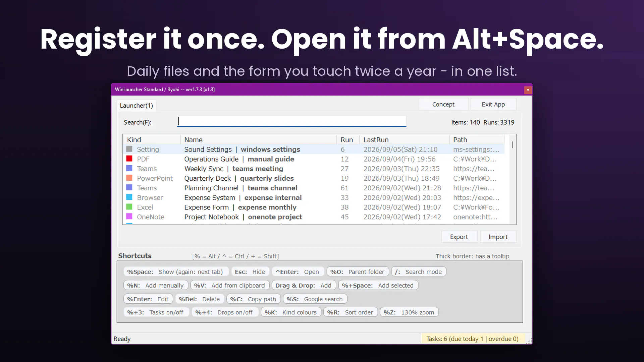The width and height of the screenshot is (644, 362).
Task: Sort by the LastRun column header
Action: tap(404, 139)
